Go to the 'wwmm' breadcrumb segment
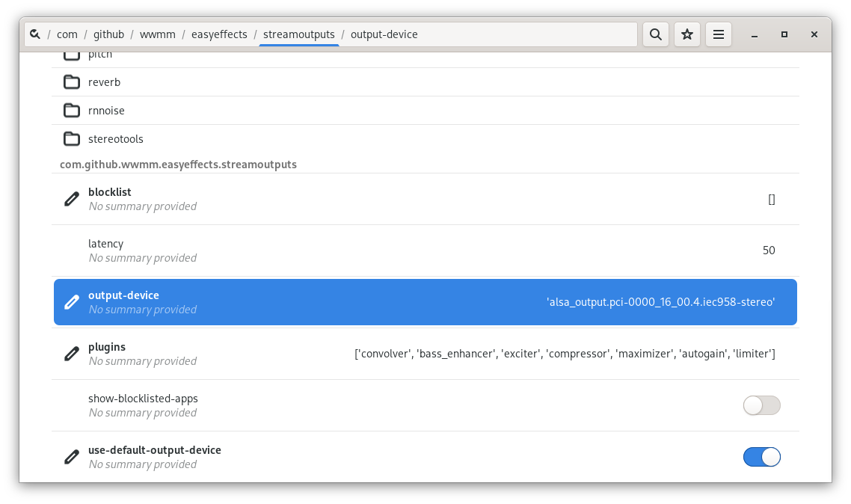The height and width of the screenshot is (504, 851). 157,34
